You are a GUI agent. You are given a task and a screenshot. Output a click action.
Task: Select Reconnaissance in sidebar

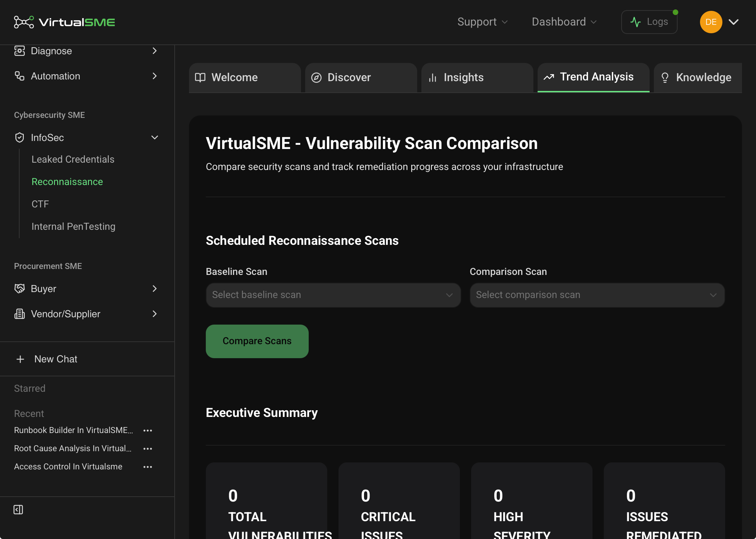click(x=67, y=182)
